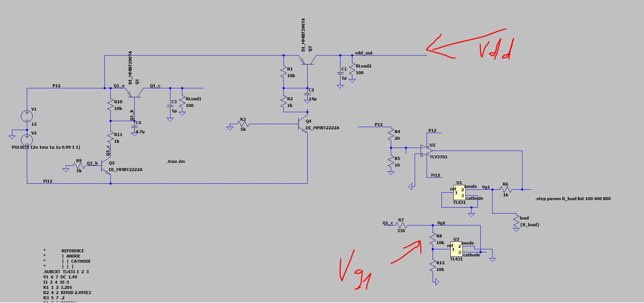Click resistor R11 1k symbol

point(111,138)
